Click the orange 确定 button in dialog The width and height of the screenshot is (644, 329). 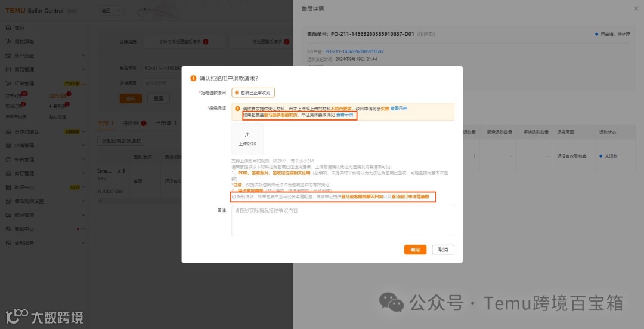point(415,250)
